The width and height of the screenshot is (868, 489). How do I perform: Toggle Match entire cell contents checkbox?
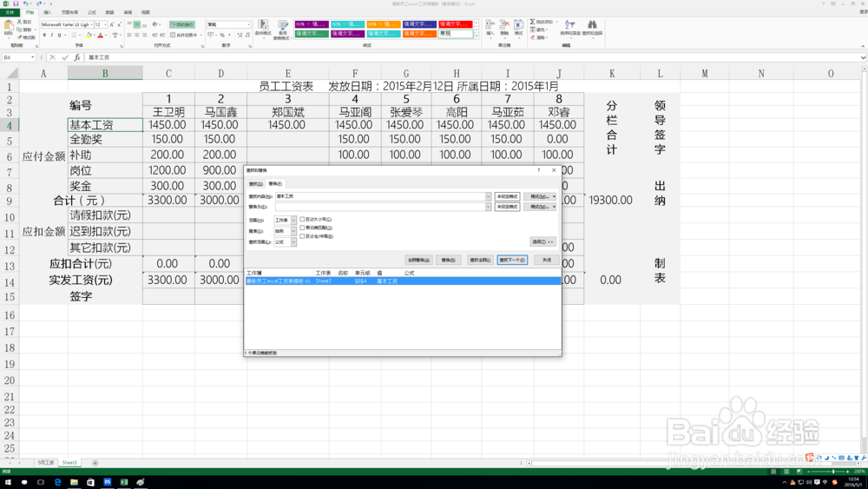pyautogui.click(x=302, y=228)
